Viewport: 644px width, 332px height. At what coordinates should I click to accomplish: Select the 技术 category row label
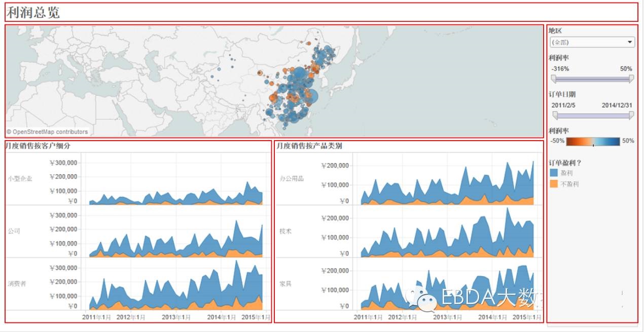[x=285, y=231]
